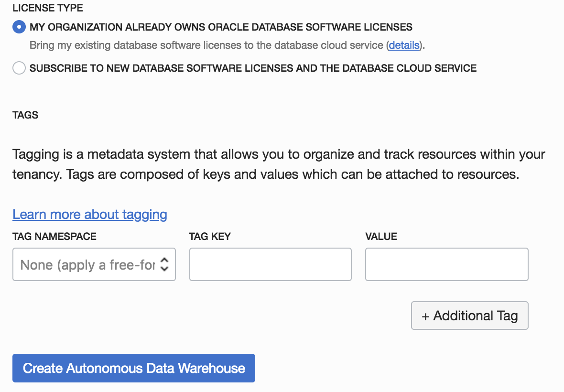
Task: Select the 'TAG NAMESPACE' label
Action: (x=54, y=236)
